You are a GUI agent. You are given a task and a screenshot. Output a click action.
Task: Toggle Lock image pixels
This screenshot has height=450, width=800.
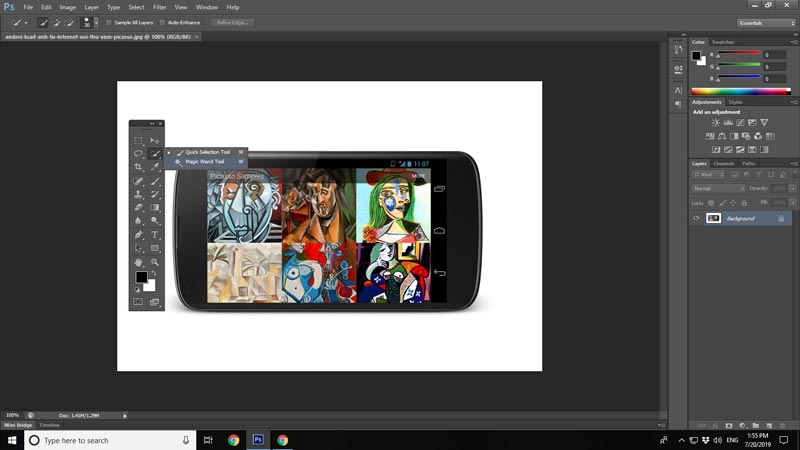[722, 203]
